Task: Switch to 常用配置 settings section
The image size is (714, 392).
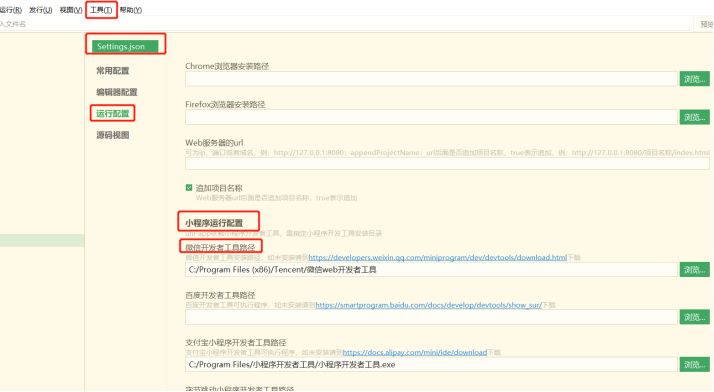Action: [112, 71]
